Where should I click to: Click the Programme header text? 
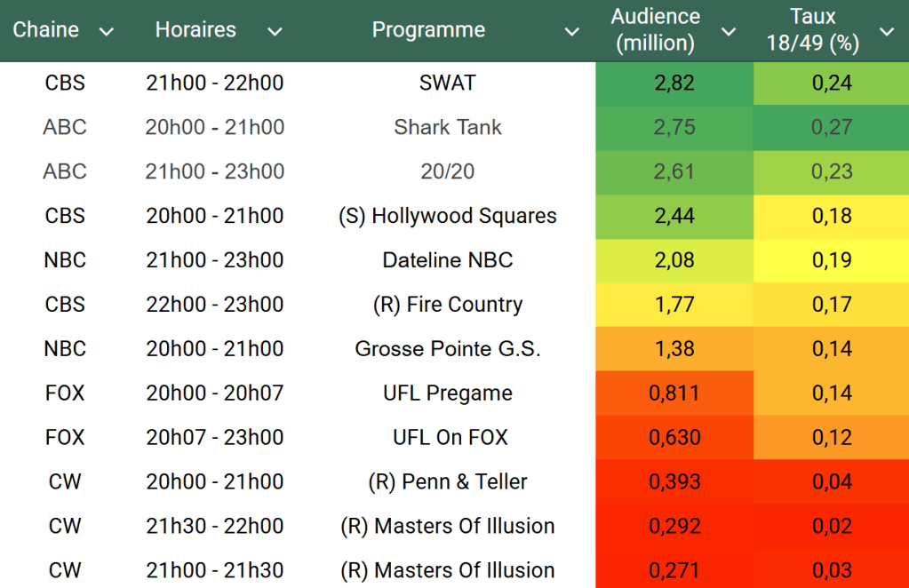click(x=428, y=30)
